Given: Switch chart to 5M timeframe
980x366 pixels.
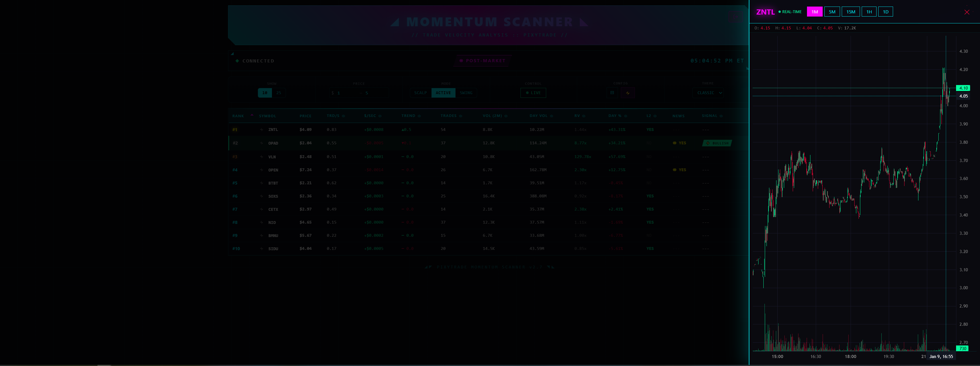Looking at the screenshot, I should pos(832,11).
